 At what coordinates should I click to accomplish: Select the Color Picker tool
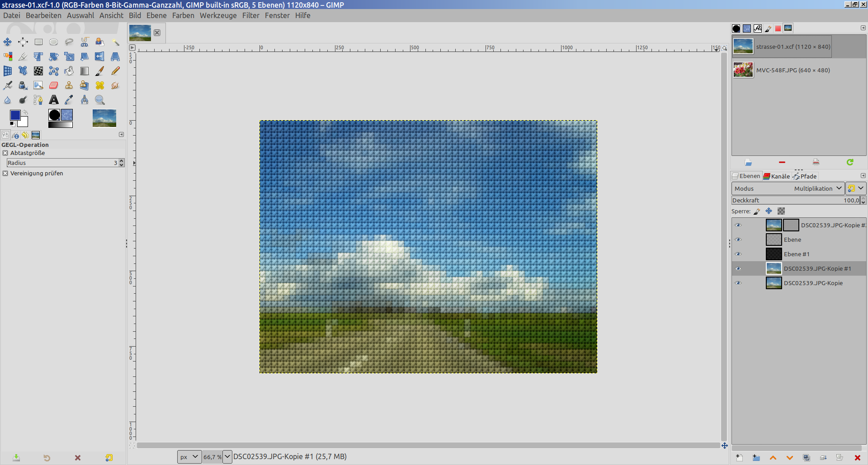point(69,100)
